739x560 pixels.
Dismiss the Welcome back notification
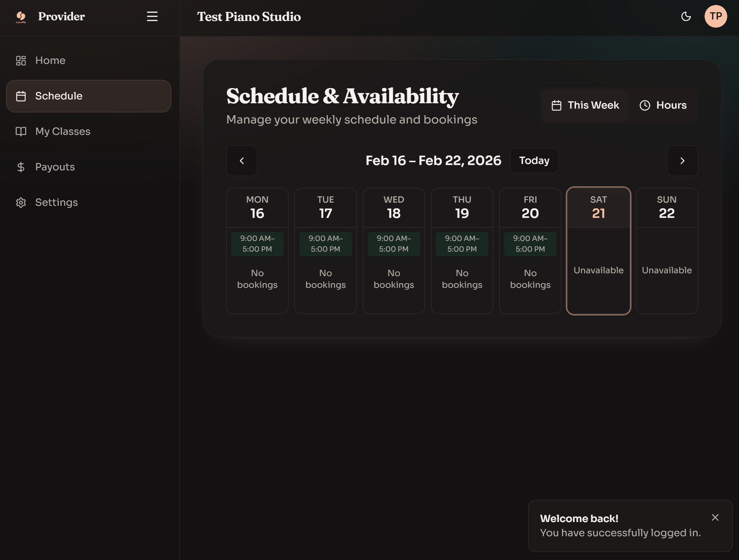(x=715, y=517)
